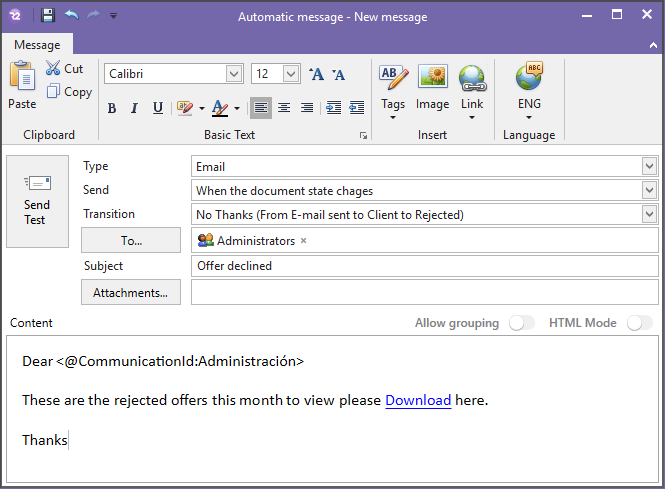
Task: Click after the word Thanks
Action: coord(68,440)
